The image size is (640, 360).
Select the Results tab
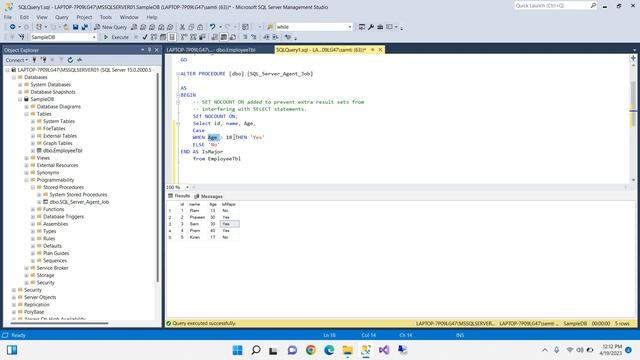tap(179, 196)
